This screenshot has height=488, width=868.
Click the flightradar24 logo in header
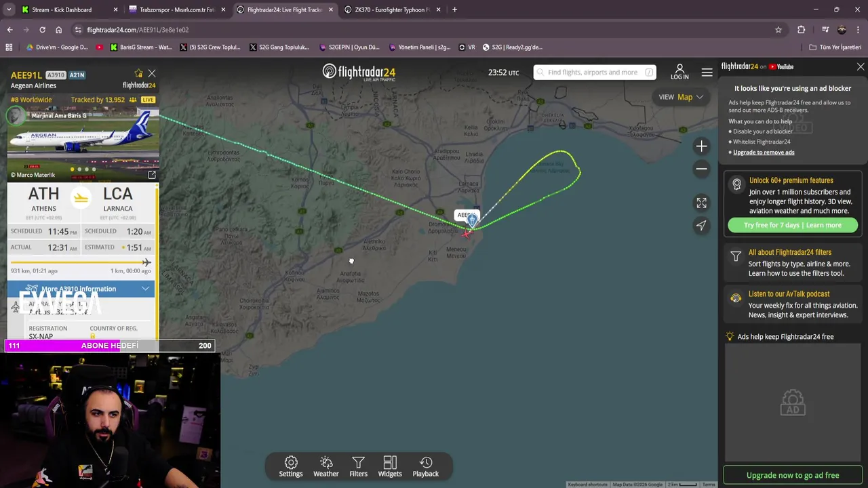click(359, 72)
